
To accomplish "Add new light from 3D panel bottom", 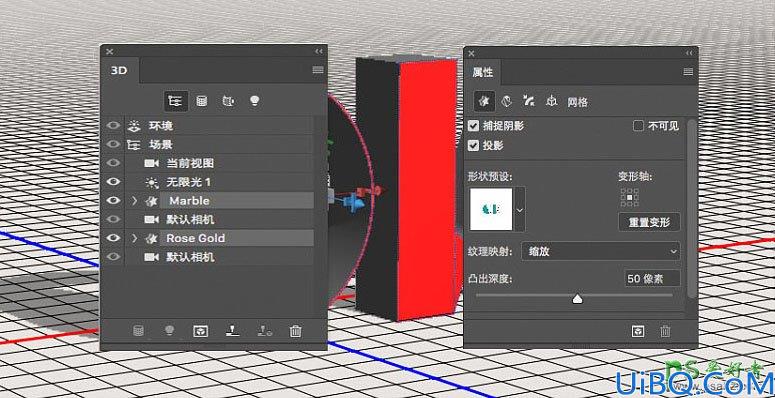I will 170,331.
